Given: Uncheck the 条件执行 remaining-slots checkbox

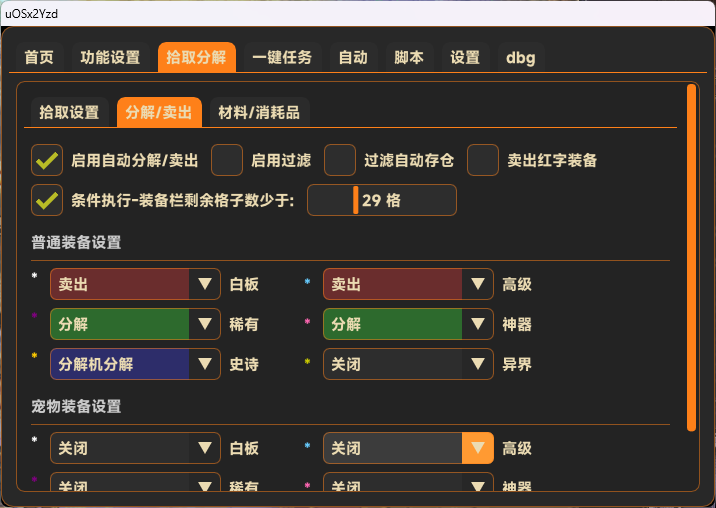Looking at the screenshot, I should click(47, 200).
